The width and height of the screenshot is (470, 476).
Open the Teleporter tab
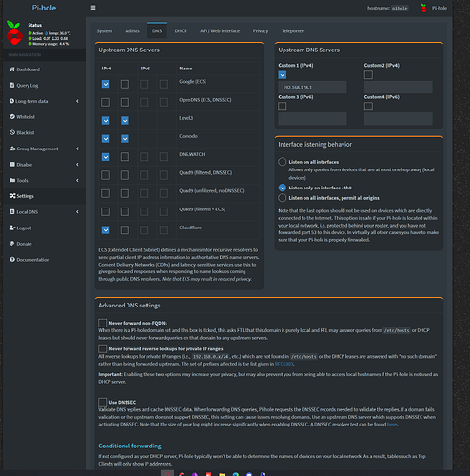pyautogui.click(x=292, y=30)
